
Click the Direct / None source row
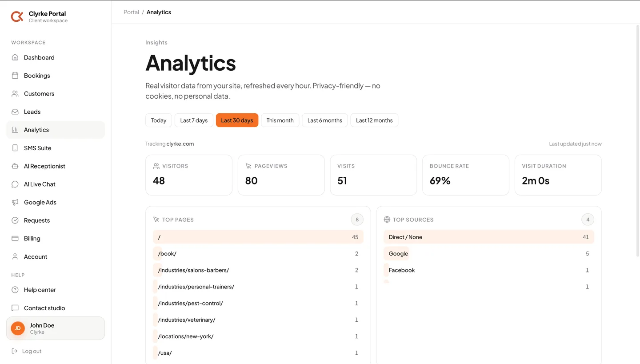point(489,237)
